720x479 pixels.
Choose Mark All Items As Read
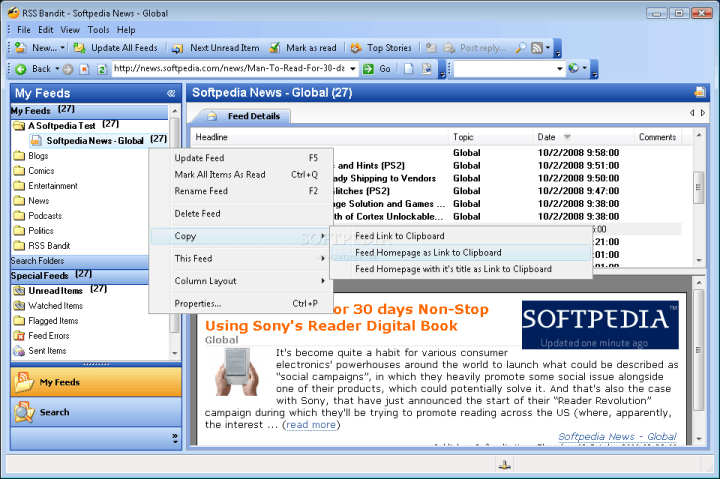click(239, 175)
